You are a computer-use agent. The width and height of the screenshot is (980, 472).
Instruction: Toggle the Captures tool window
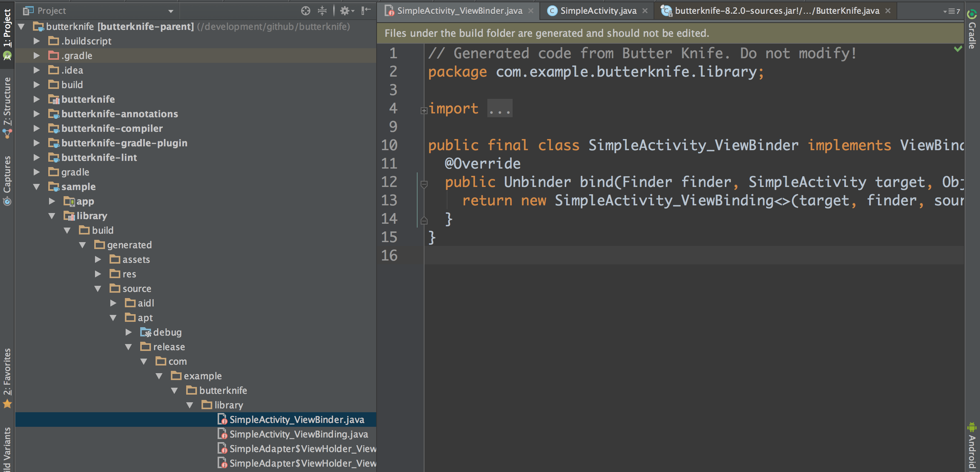click(x=7, y=180)
